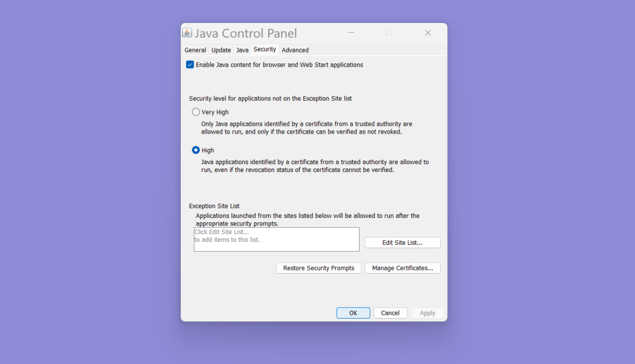Dismiss the dialog with Cancel

[x=390, y=313]
